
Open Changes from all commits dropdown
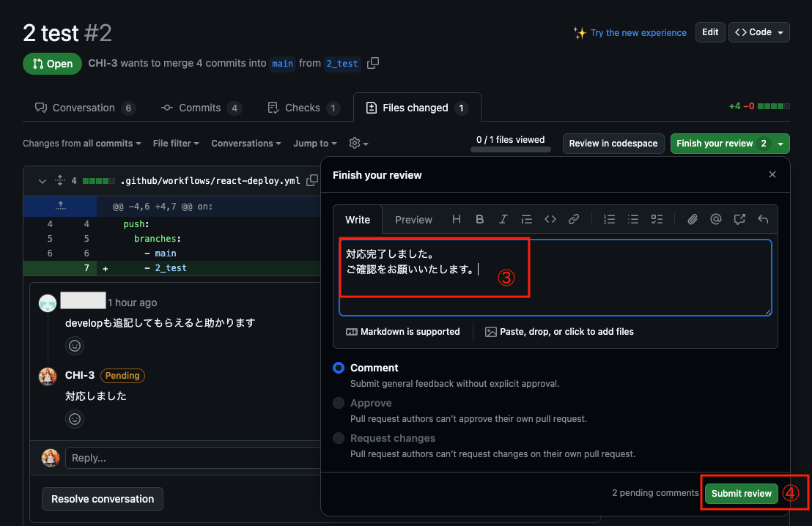click(x=82, y=144)
